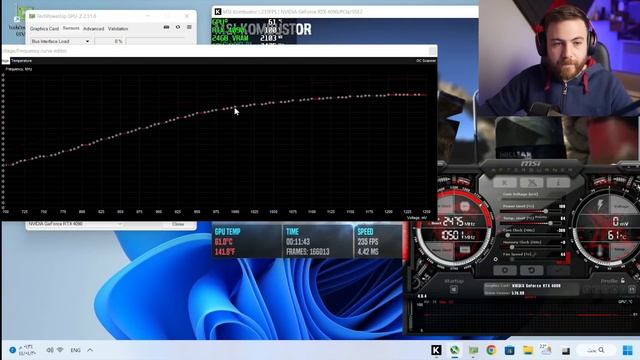Screen dimensions: 640x360
Task: Switch to GPU-Z Graphics Card tab
Action: coord(44,29)
